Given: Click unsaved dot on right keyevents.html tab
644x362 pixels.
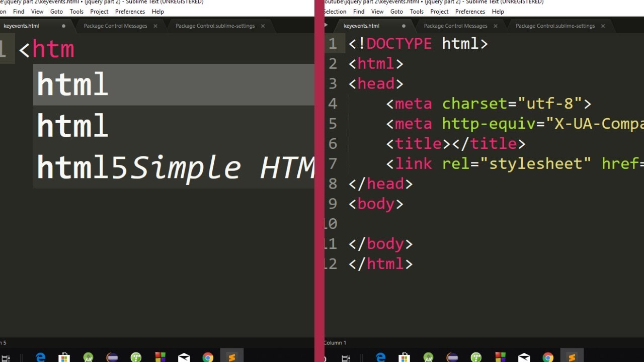Looking at the screenshot, I should 404,26.
